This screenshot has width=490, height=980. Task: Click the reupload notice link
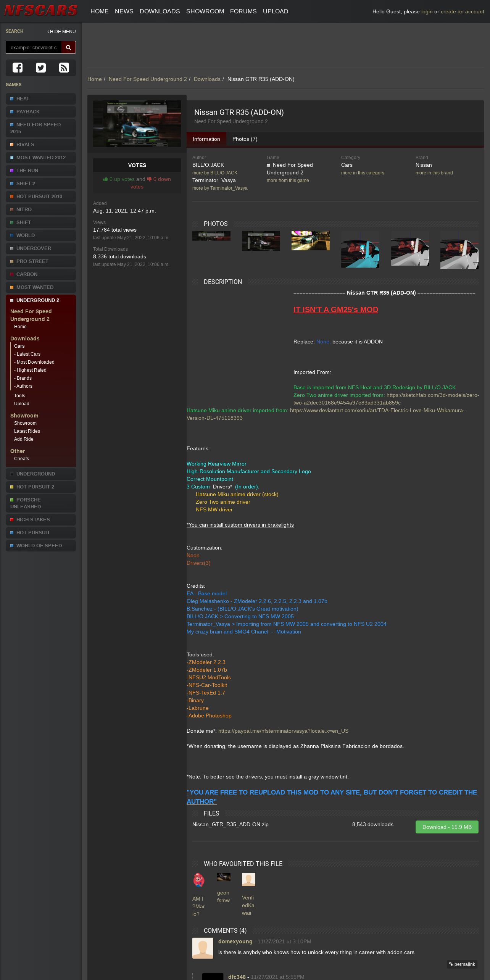pyautogui.click(x=332, y=797)
